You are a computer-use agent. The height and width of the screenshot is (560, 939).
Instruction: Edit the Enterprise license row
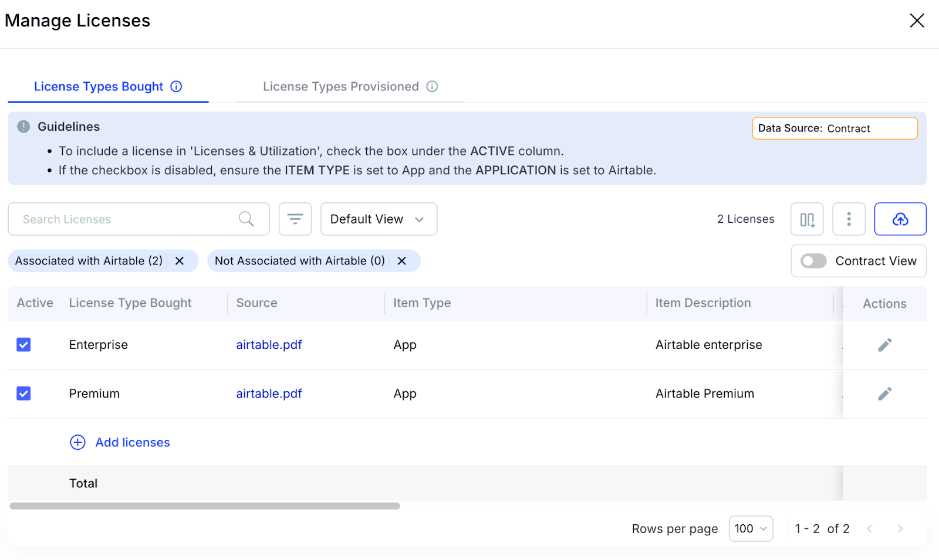884,345
